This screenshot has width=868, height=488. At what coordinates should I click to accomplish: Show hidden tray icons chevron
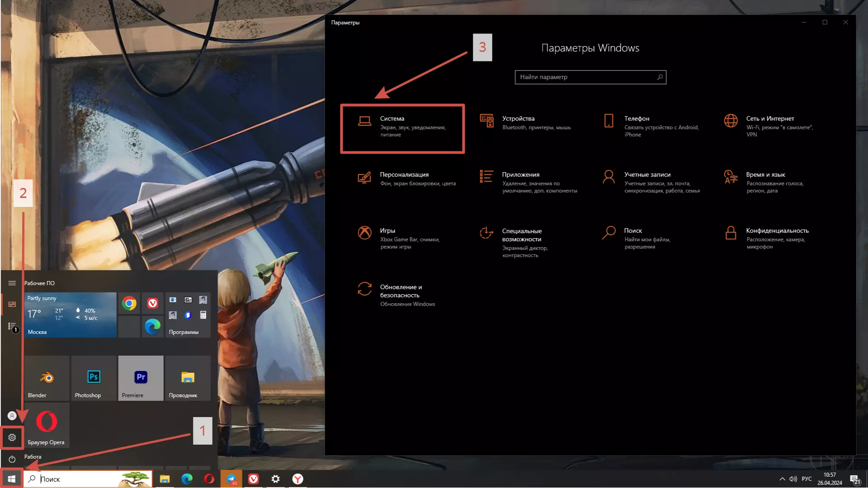[782, 479]
